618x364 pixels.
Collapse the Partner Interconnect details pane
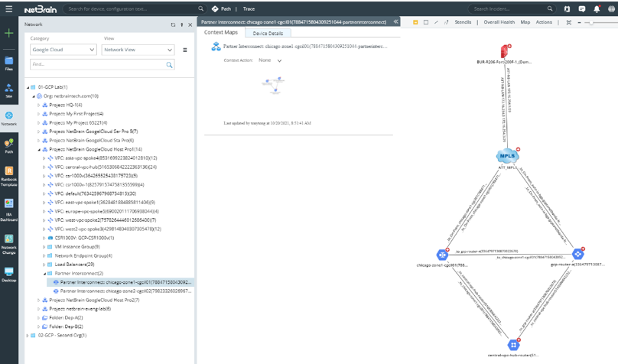395,21
